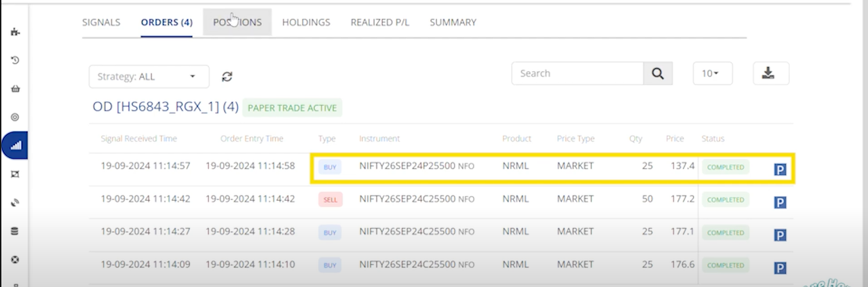Viewport: 868px width, 287px height.
Task: Click the Paper Trade Active badge
Action: pos(292,107)
